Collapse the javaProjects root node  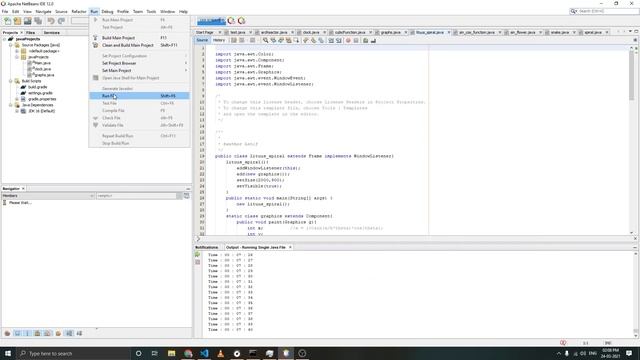5,39
